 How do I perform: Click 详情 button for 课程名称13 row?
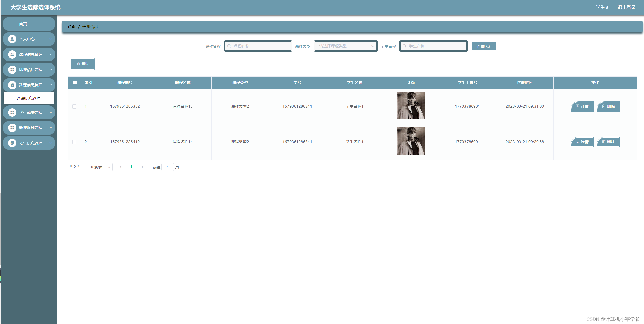pyautogui.click(x=582, y=106)
